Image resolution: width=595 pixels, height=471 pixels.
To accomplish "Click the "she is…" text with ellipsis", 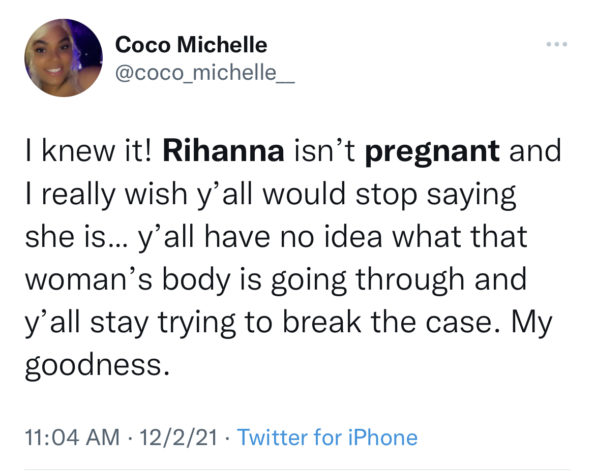I will coord(76,236).
